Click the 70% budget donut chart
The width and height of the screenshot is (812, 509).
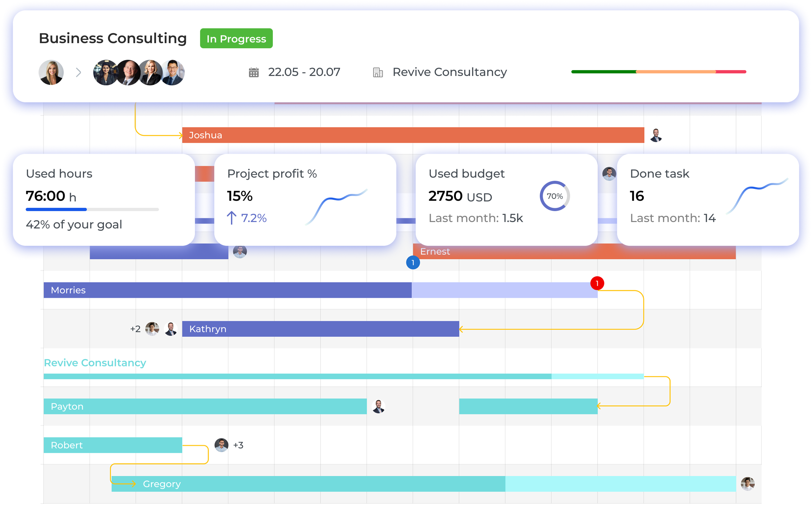point(555,196)
